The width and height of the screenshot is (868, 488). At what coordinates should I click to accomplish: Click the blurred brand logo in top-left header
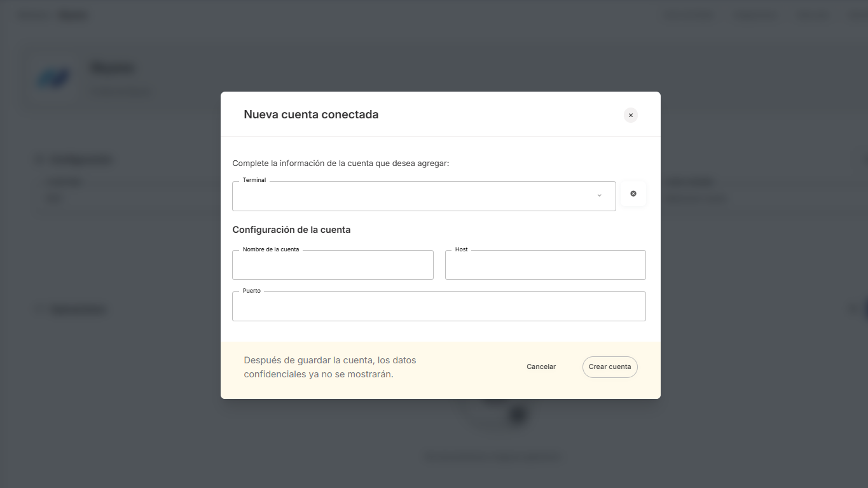click(x=53, y=15)
